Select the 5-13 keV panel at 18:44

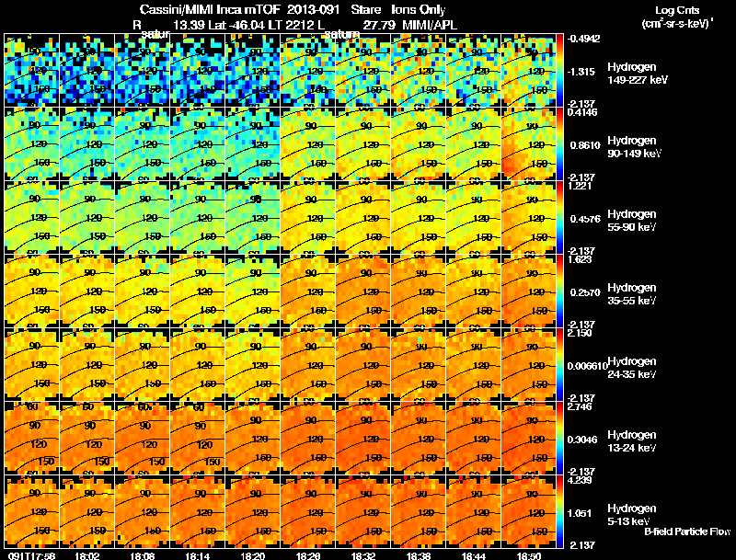473,511
